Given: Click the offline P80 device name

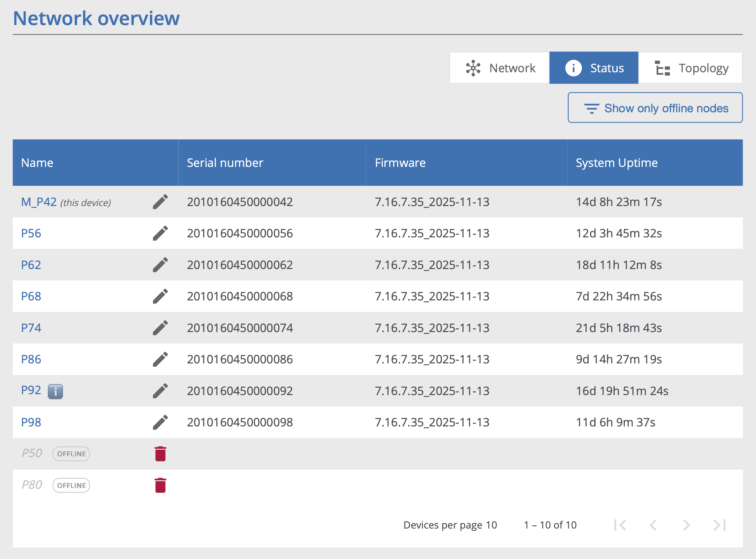Looking at the screenshot, I should 32,485.
